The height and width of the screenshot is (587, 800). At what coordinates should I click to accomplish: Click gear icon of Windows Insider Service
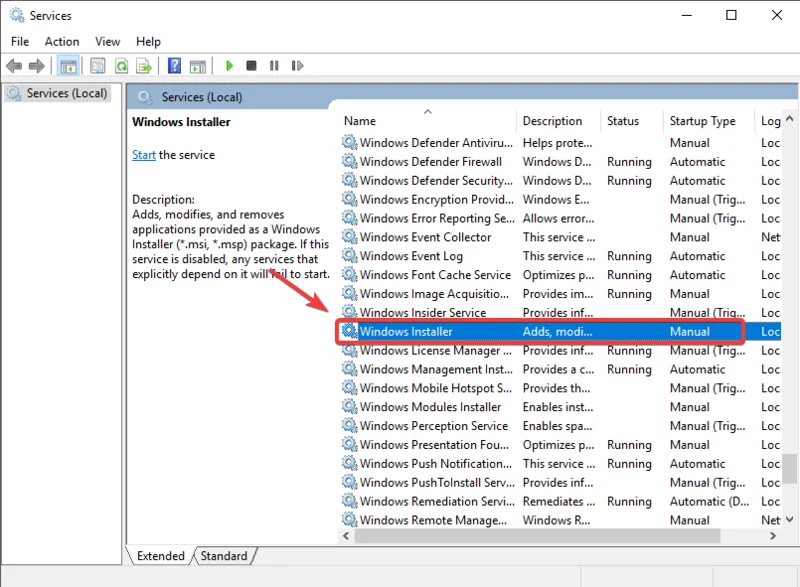349,313
